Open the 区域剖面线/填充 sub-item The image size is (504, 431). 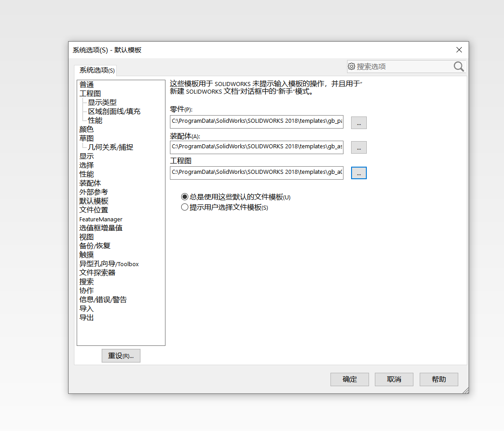[x=114, y=112]
